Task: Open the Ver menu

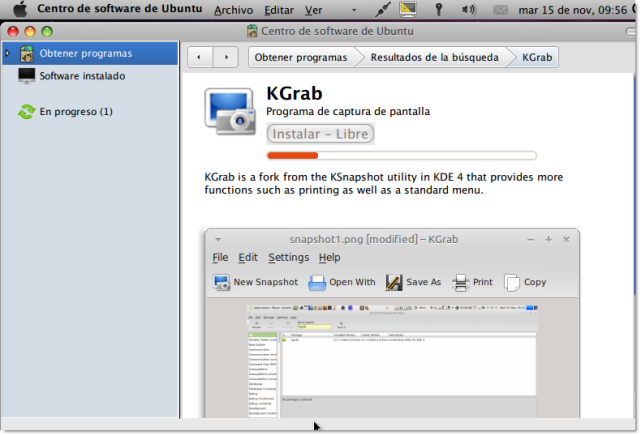Action: (313, 10)
